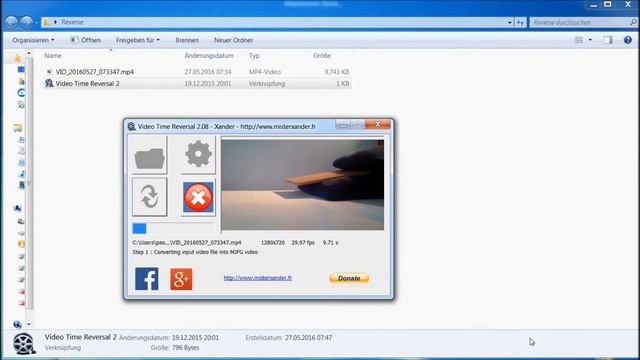Select the Video Time Reversal 2 shortcut

[x=87, y=84]
